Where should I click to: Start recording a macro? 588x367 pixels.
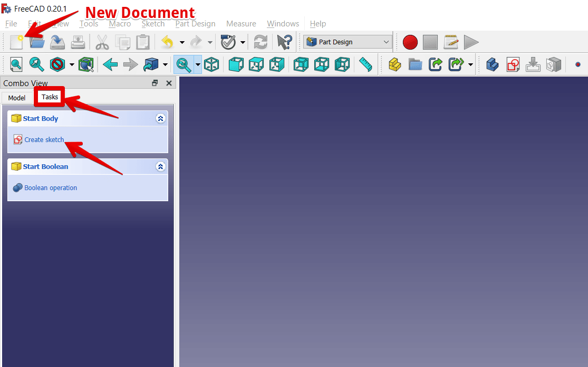[x=410, y=42]
